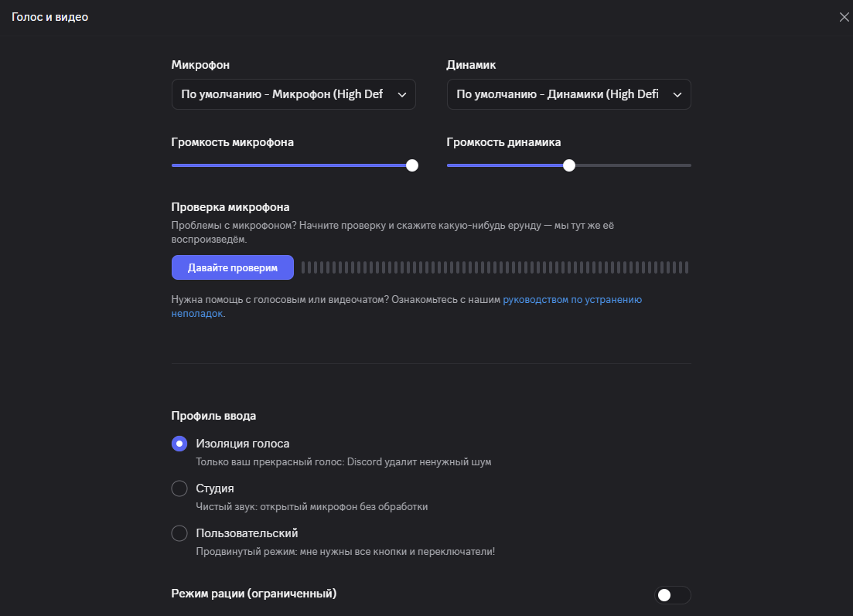Click the Продвинутый режим description text
Image resolution: width=853 pixels, height=616 pixels.
[345, 552]
